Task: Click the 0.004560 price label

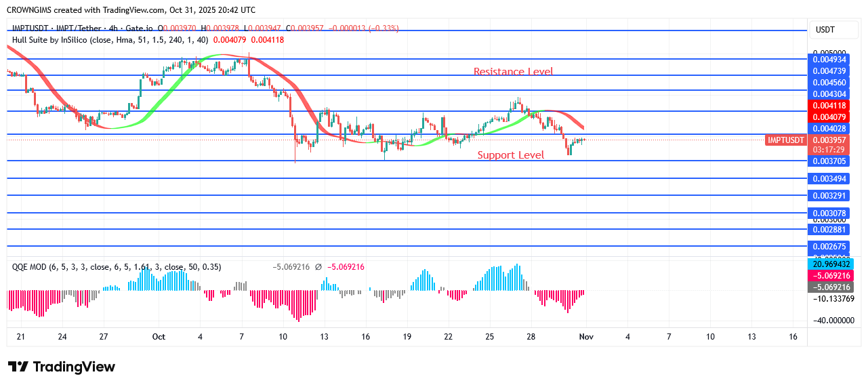Action: coord(829,83)
